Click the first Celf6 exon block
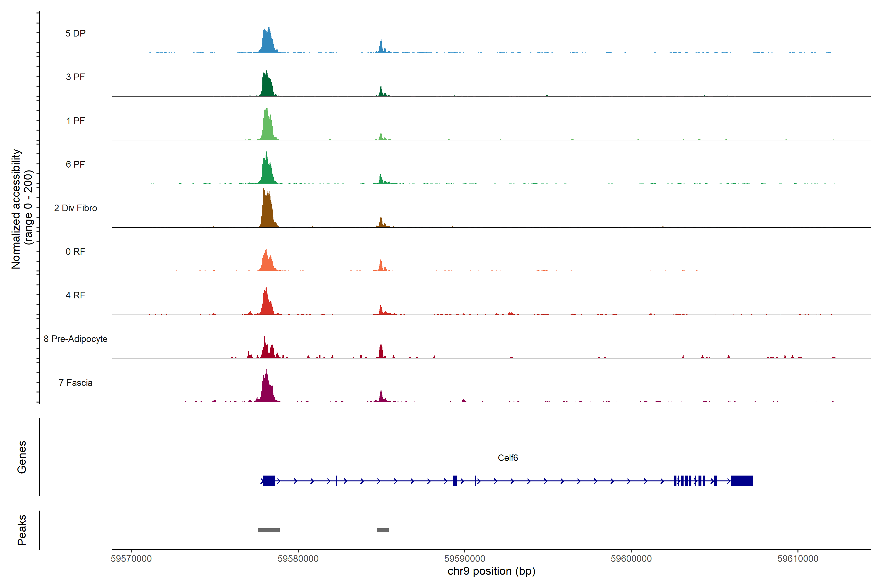The height and width of the screenshot is (588, 882). 269,481
